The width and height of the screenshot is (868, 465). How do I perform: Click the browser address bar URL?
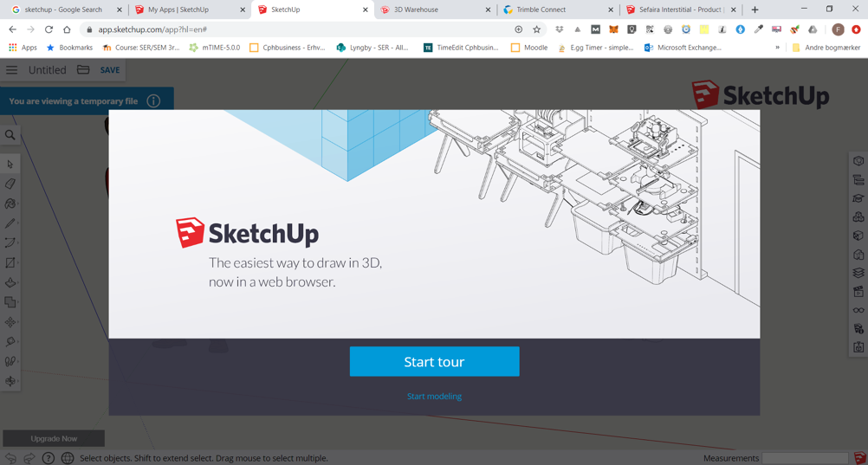(x=152, y=29)
